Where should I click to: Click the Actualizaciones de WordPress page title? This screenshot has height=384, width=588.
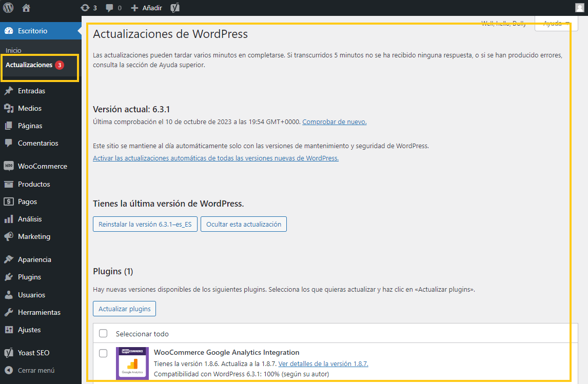tap(170, 34)
